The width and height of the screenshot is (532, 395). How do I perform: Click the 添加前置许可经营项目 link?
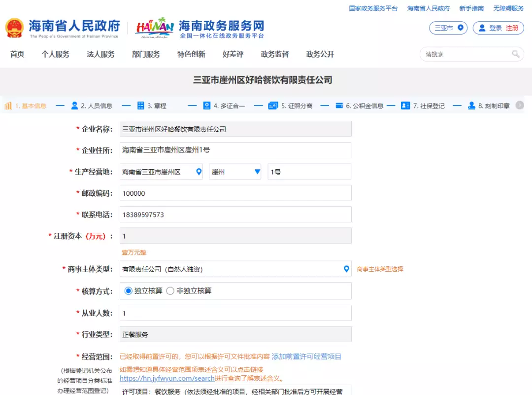click(306, 357)
